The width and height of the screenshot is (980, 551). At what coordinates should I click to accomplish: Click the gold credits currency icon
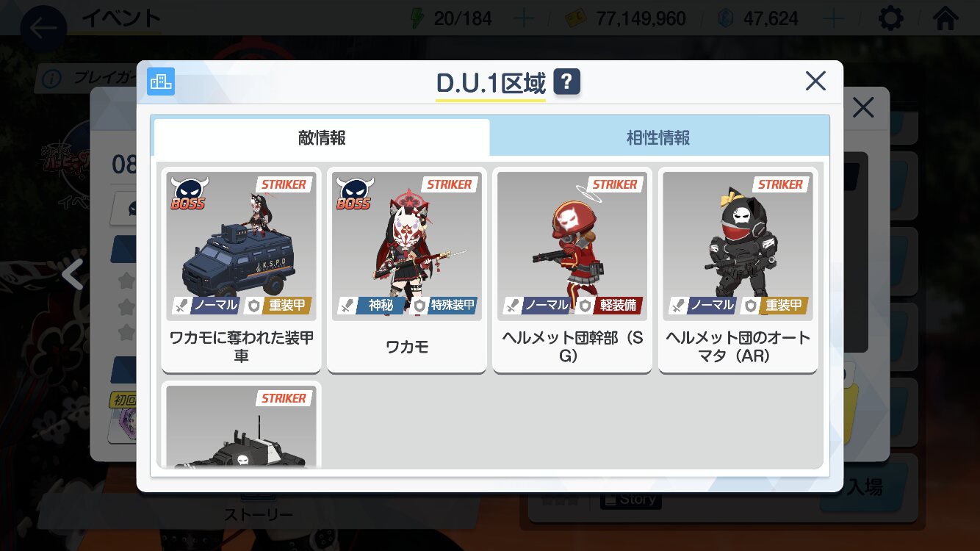575,18
